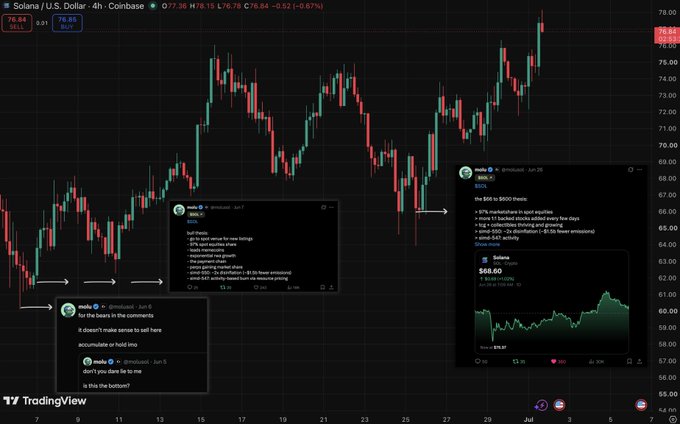Viewport: 680px width, 424px height.
Task: Click the Jun 26 tweet's repost icon
Action: [516, 361]
